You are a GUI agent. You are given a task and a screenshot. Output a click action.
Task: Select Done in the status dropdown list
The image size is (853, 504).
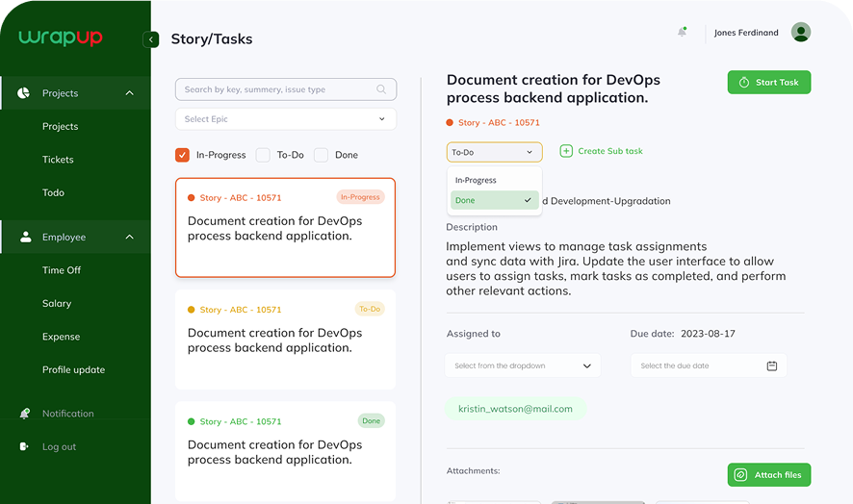pos(494,200)
